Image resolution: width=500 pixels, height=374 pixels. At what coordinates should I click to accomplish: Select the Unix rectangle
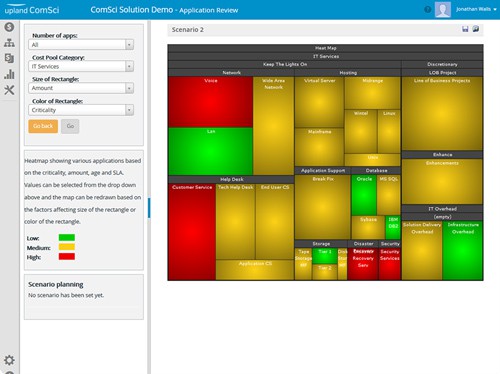(x=372, y=160)
